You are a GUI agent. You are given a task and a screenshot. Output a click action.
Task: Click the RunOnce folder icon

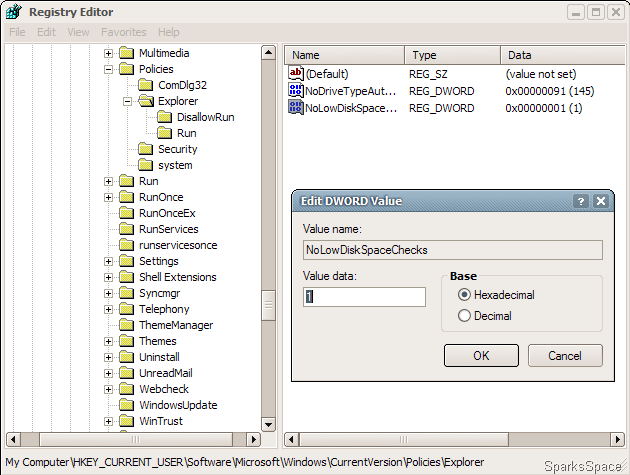[127, 197]
